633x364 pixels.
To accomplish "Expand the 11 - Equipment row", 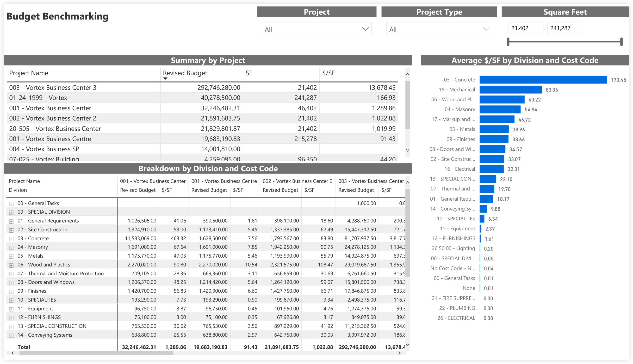I will click(11, 309).
